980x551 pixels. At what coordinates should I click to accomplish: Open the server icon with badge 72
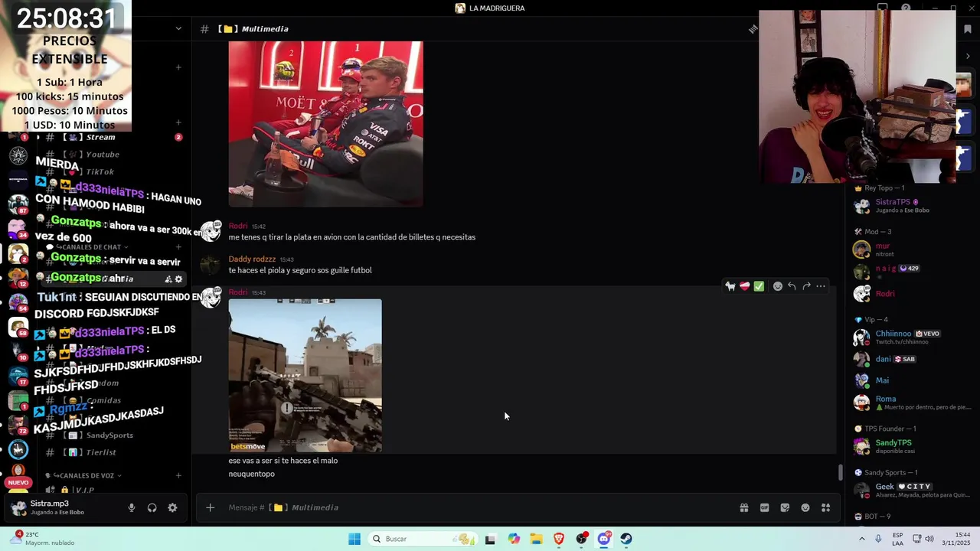(18, 425)
